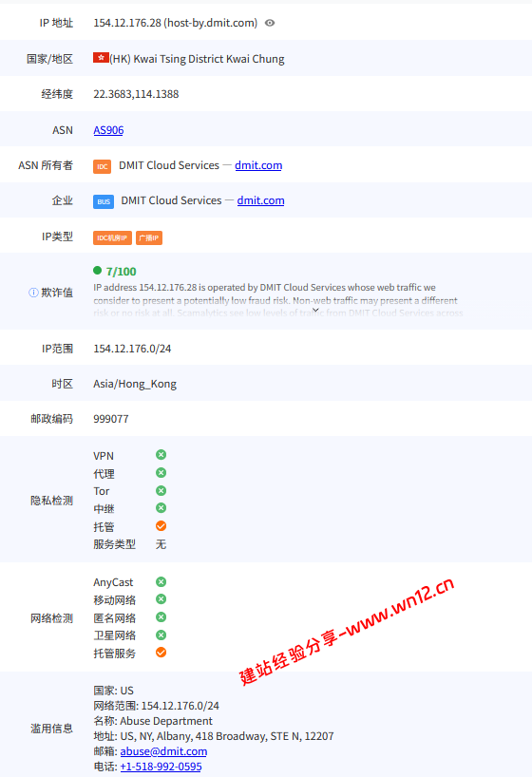Click the 移动网络 status cross icon
This screenshot has width=532, height=777.
161,599
